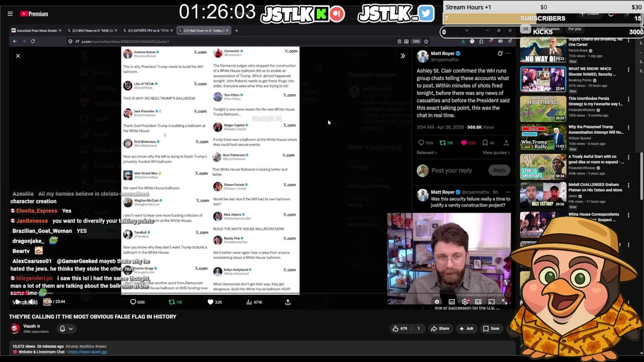Open the YouTube hamburger guide menu
The image size is (644, 362).
10,14
